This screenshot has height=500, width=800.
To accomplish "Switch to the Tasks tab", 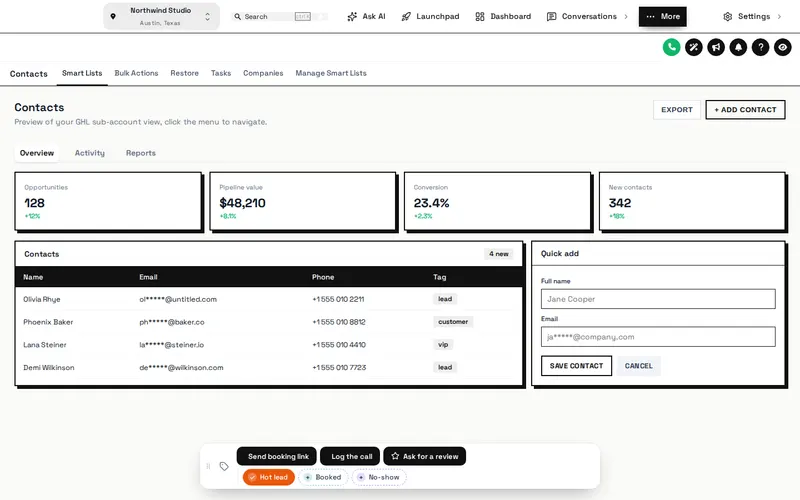I will coord(221,73).
